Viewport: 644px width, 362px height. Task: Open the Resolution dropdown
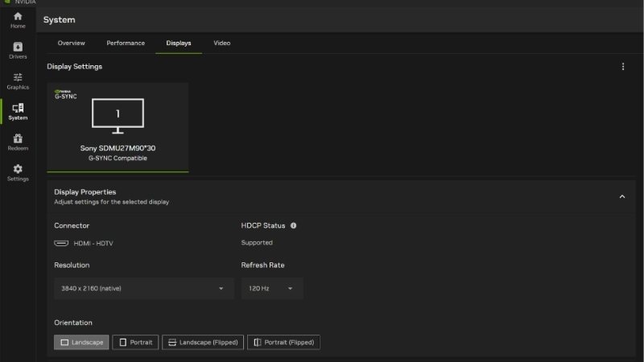(x=144, y=288)
